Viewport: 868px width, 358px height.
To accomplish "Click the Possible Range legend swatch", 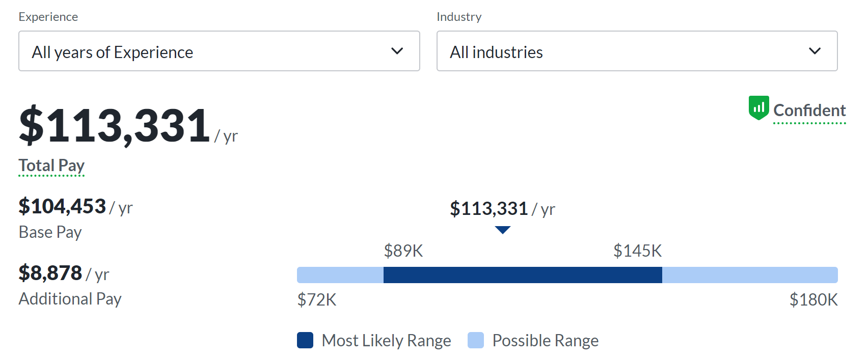I will (x=476, y=340).
